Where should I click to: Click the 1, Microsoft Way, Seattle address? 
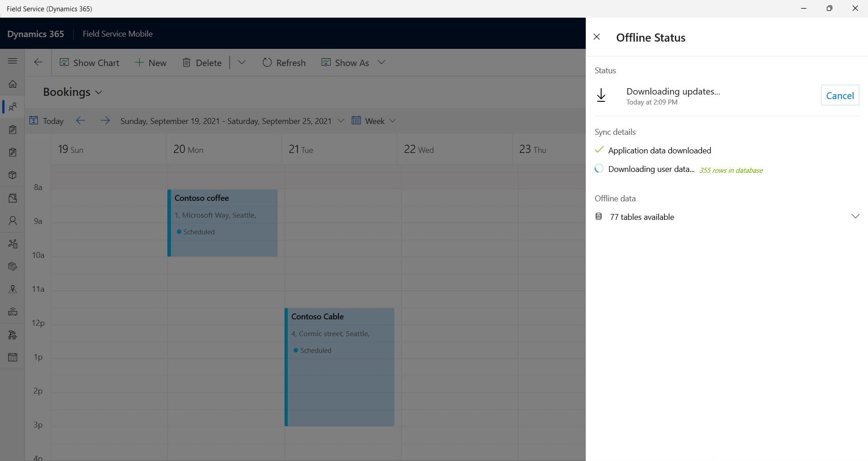click(215, 215)
